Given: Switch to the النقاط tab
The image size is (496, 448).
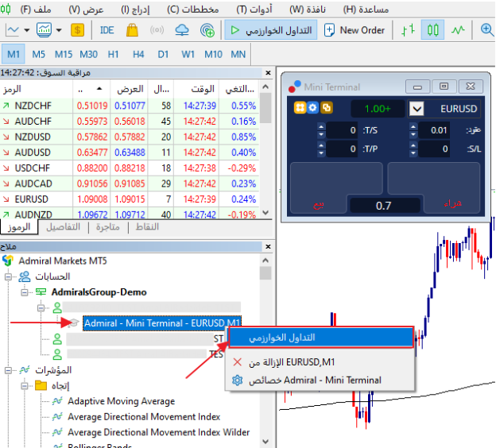Looking at the screenshot, I should [147, 227].
